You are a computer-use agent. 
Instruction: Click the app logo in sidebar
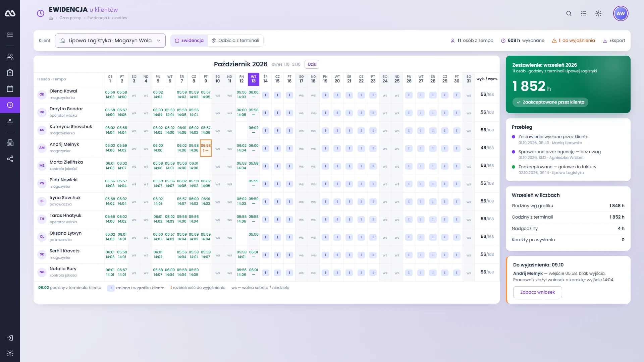point(10,13)
